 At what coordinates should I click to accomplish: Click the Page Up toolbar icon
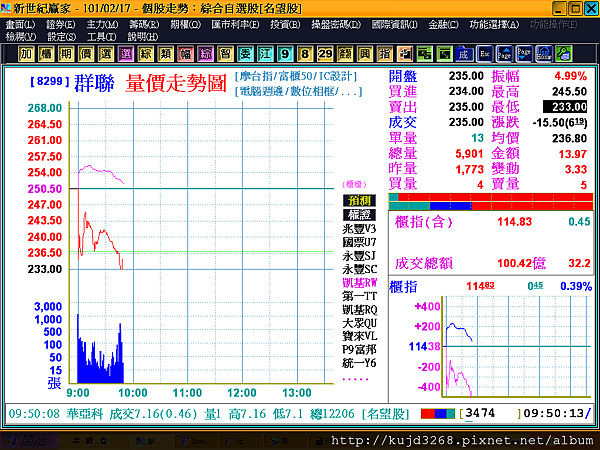504,54
